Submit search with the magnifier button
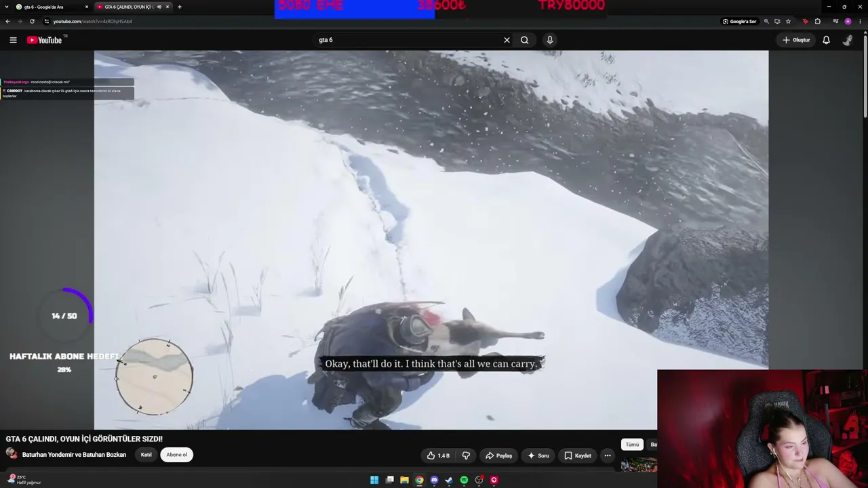This screenshot has width=868, height=488. (x=525, y=40)
